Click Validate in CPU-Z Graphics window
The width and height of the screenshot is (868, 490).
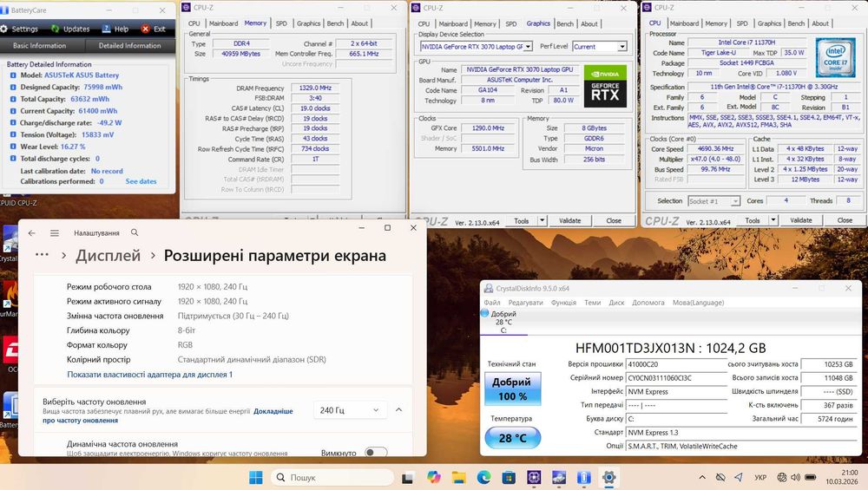(569, 220)
